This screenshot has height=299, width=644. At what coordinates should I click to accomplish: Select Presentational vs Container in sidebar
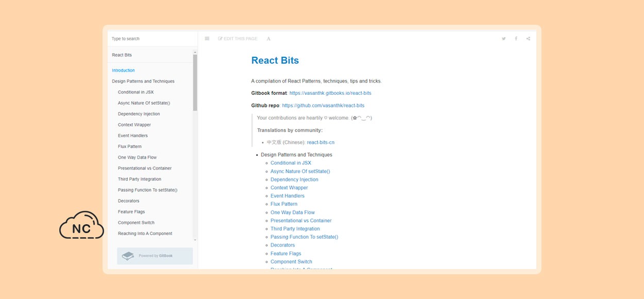click(x=145, y=168)
